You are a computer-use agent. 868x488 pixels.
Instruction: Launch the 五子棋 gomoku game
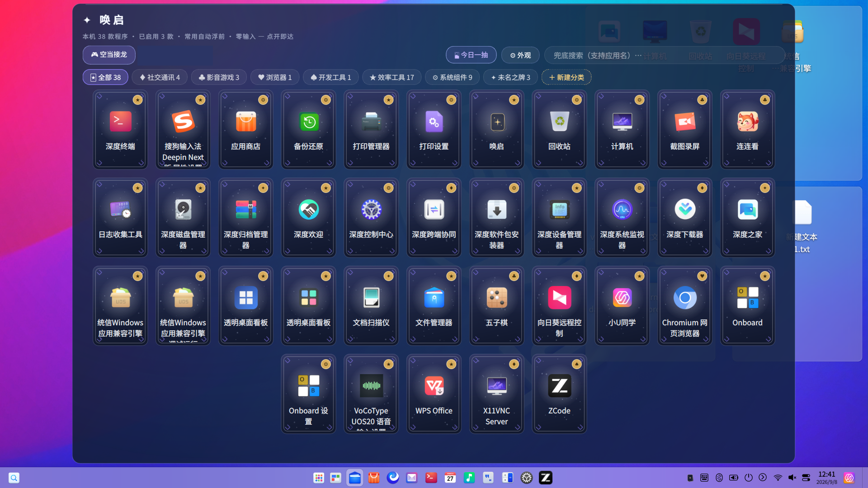[x=496, y=306]
